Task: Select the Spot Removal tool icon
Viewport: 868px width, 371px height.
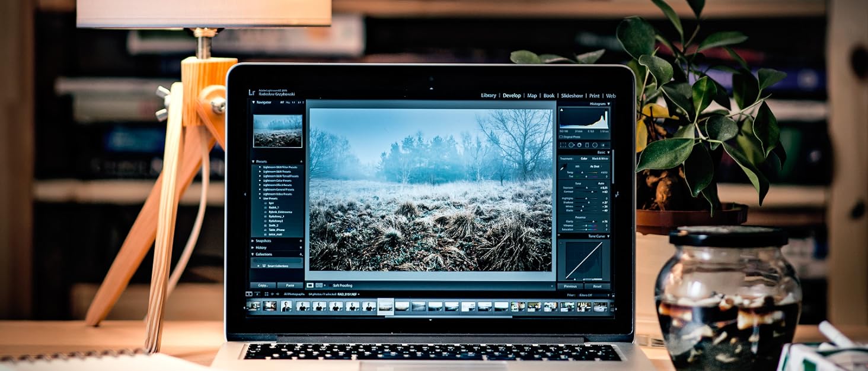Action: click(571, 145)
